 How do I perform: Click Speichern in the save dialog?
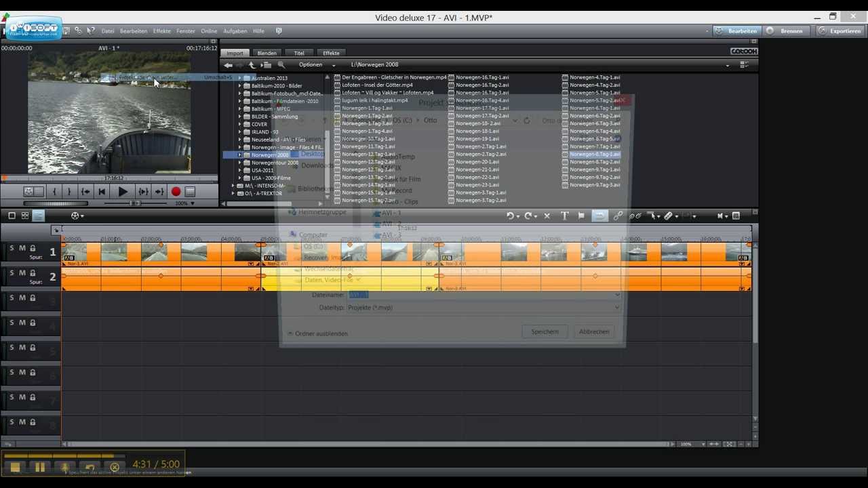545,331
